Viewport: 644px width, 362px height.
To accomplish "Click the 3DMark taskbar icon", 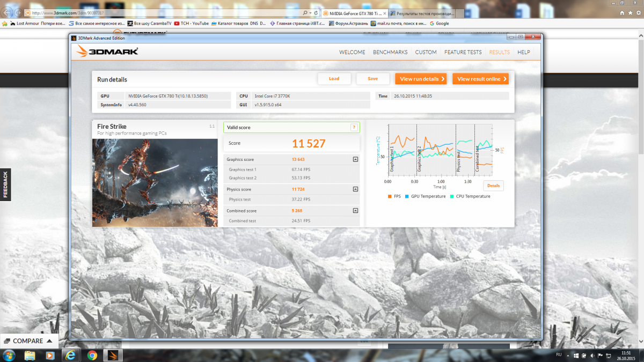I will click(113, 355).
